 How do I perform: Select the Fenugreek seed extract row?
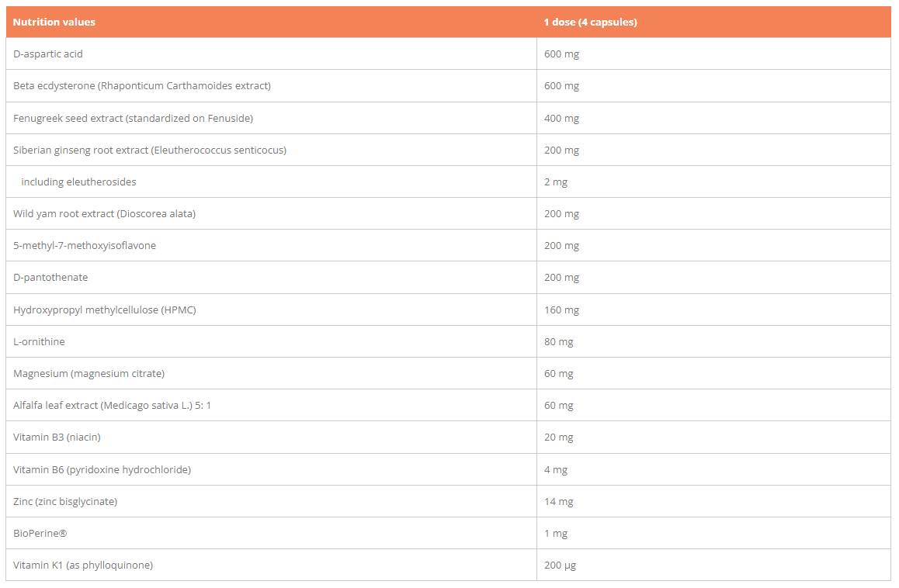[133, 118]
